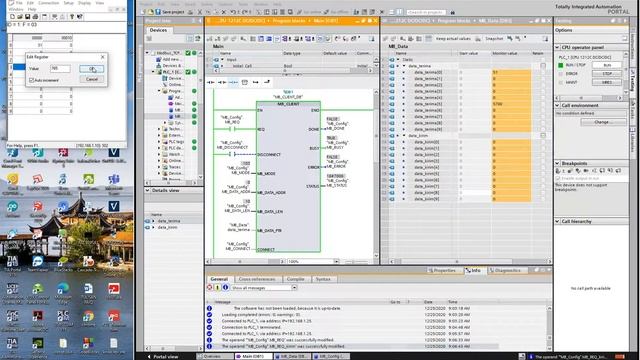Insert normally closed contact from ladder toolbar
Viewport: 640px width, 360px height.
[x=222, y=82]
